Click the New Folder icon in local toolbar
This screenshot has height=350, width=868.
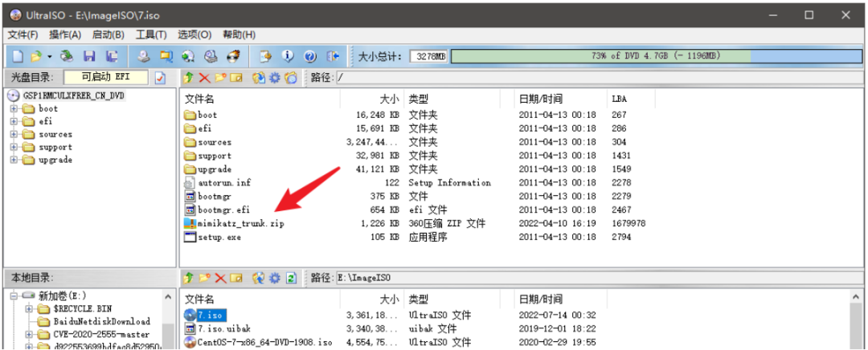pos(205,278)
